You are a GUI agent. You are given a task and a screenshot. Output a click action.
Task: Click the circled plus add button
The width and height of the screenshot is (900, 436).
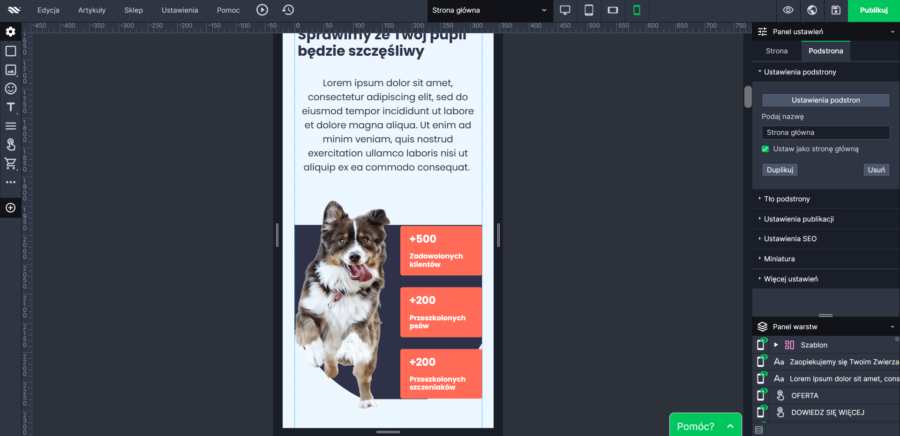(x=10, y=208)
